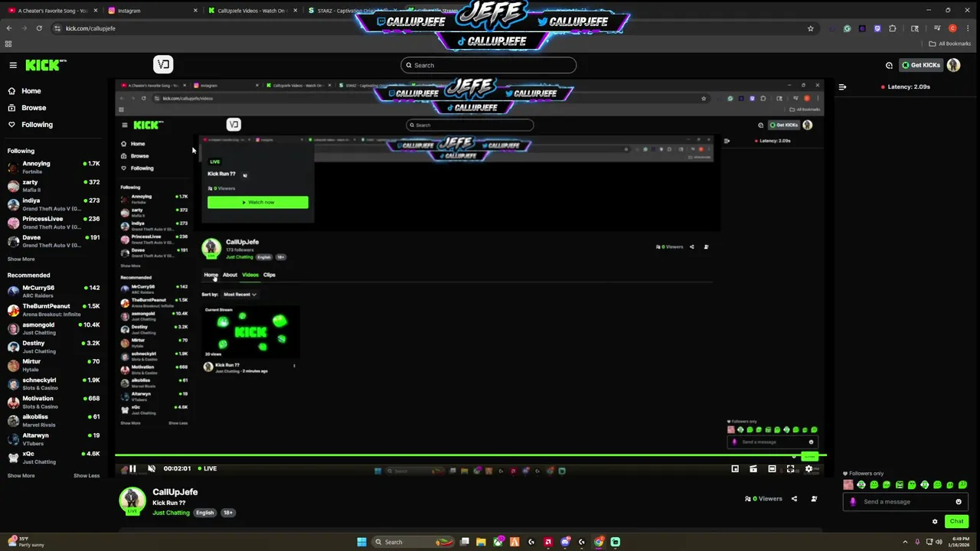Screen dimensions: 980x551
Task: Reload page in browser toolbar
Action: [x=39, y=28]
